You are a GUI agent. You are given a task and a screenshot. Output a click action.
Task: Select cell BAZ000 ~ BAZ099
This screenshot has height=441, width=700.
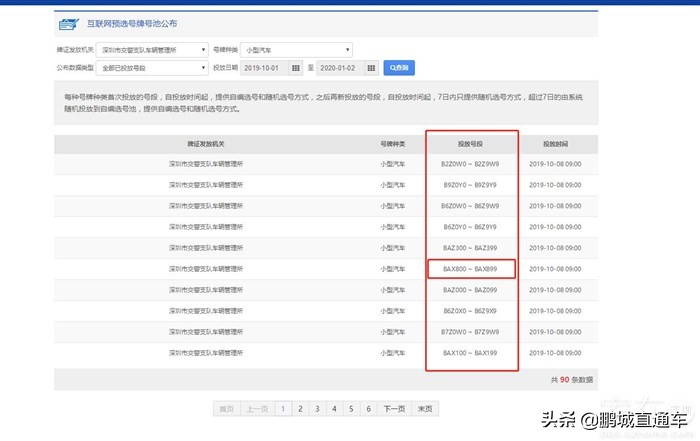click(470, 290)
